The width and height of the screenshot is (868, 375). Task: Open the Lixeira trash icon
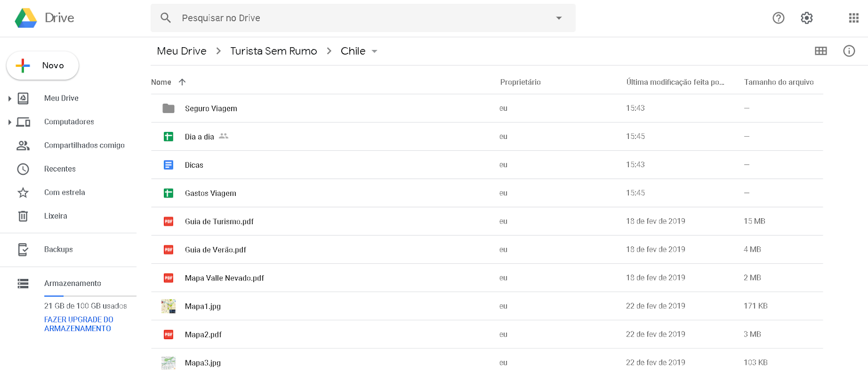click(x=22, y=215)
